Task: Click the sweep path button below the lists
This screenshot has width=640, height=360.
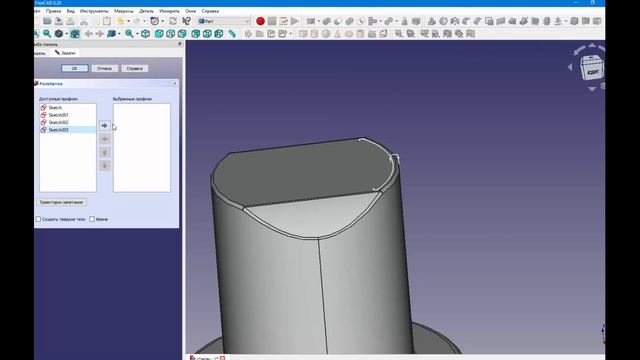Action: coord(61,202)
